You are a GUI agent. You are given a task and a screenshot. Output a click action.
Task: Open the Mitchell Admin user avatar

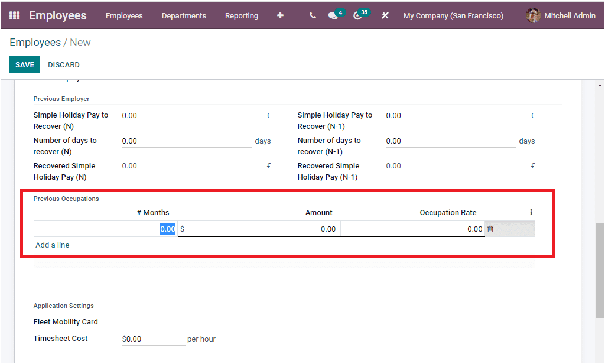click(532, 15)
